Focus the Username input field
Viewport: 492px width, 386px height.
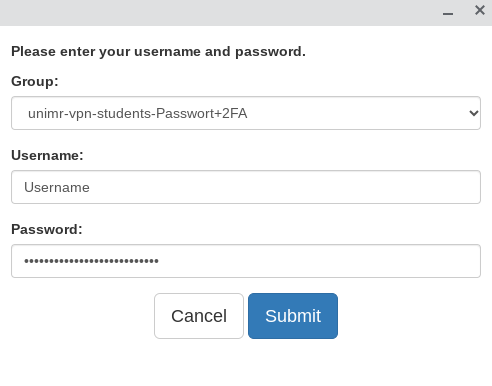(x=246, y=187)
